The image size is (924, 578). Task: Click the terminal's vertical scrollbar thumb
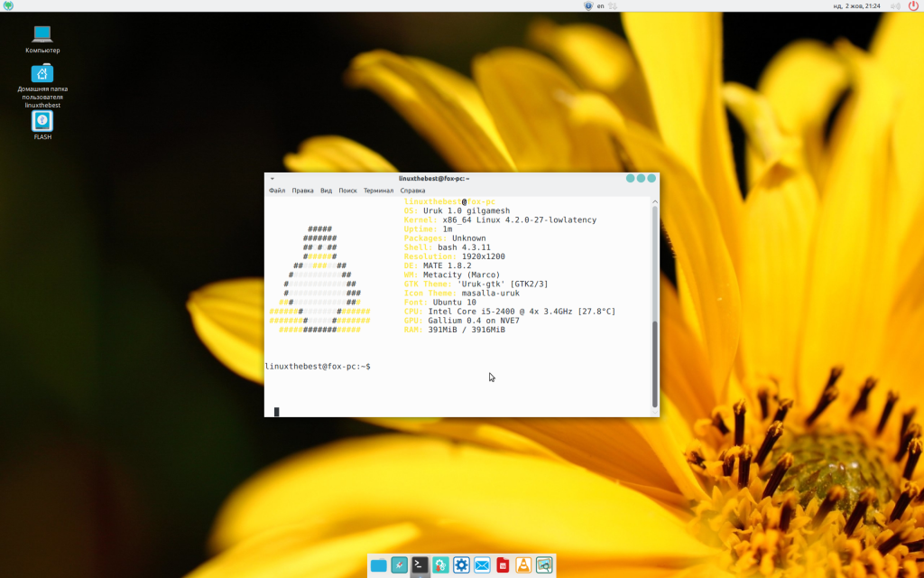654,361
